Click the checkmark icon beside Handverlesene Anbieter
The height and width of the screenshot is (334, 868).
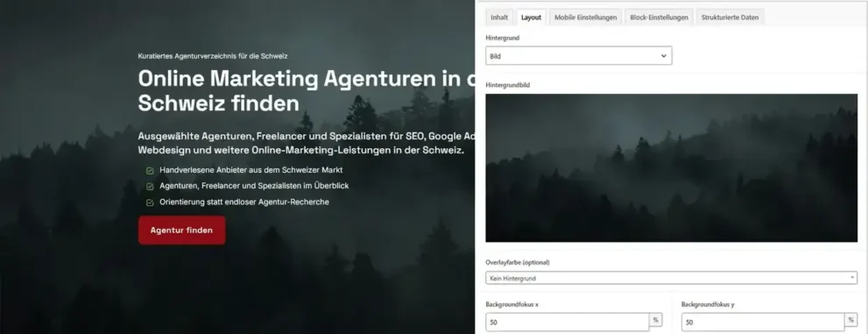coord(150,171)
